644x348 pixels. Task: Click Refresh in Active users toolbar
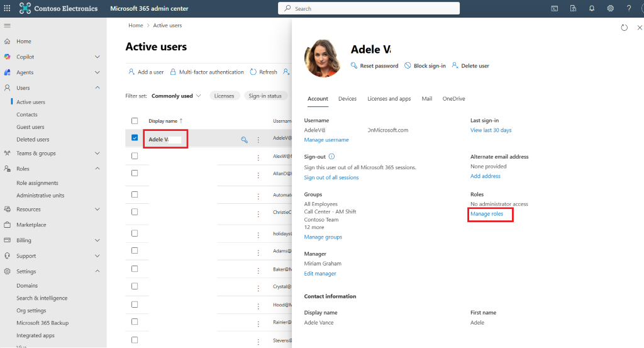pos(264,72)
